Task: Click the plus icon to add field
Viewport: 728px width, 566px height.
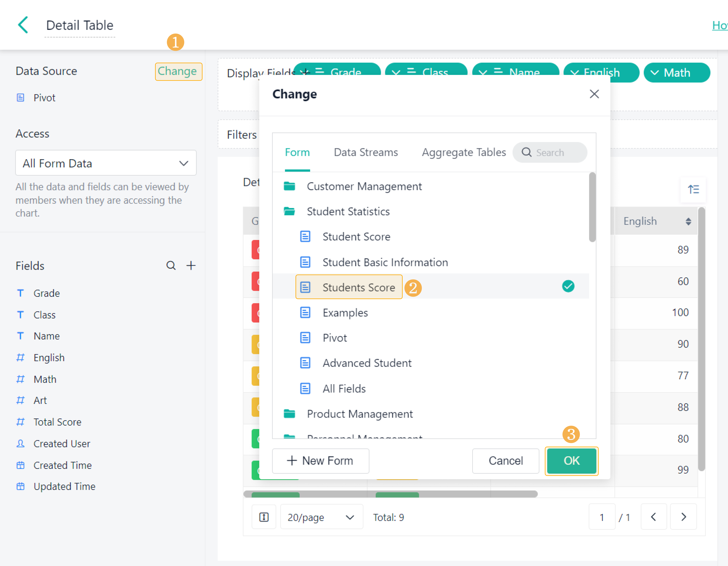Action: tap(191, 266)
